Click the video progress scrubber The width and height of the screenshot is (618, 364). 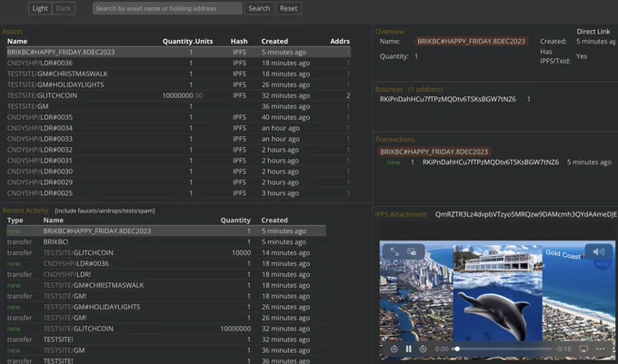[x=503, y=349]
